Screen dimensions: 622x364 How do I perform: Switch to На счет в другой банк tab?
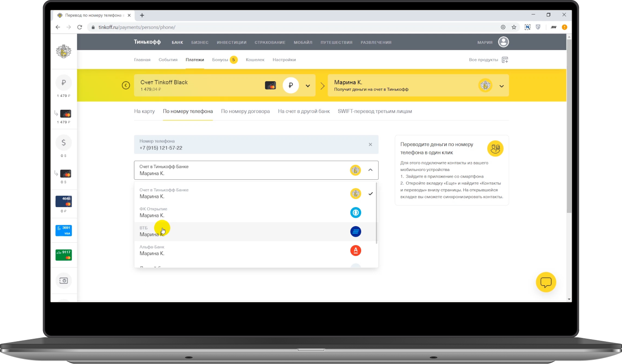coord(304,111)
